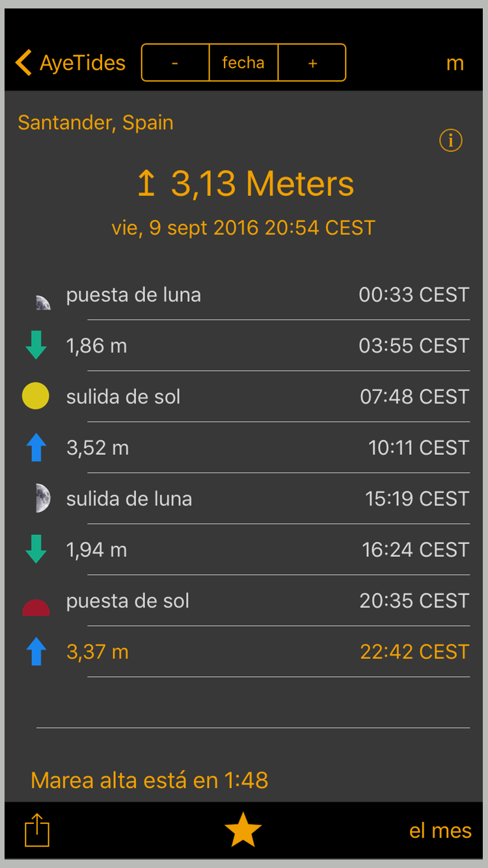The width and height of the screenshot is (488, 868).
Task: Tap the green low tide arrow for 1,86 m
Action: [36, 346]
